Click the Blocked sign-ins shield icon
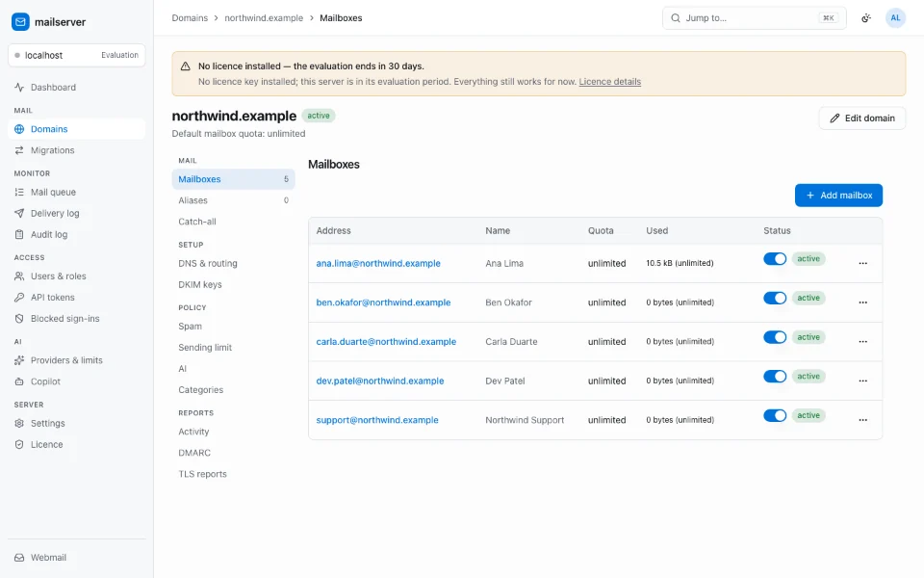The width and height of the screenshot is (924, 578). click(19, 319)
